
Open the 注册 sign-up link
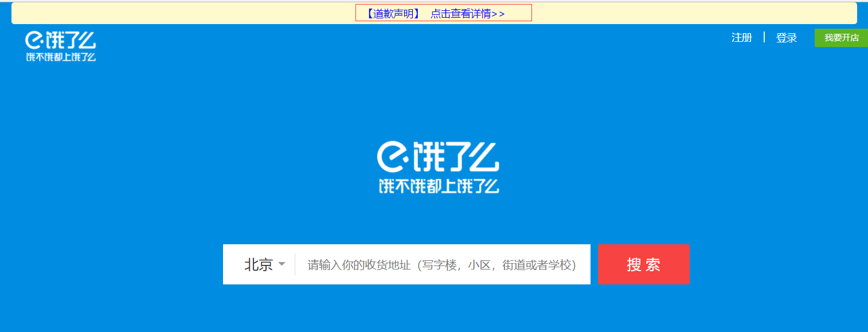[742, 38]
